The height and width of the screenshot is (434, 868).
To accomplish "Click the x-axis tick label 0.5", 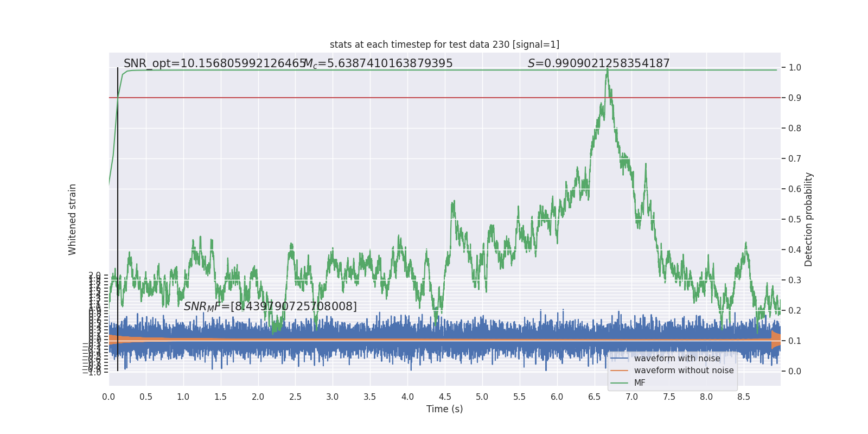I will (x=146, y=397).
